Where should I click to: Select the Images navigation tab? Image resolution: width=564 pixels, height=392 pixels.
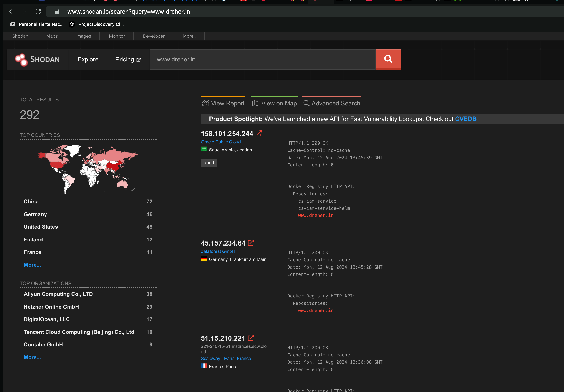coord(83,36)
